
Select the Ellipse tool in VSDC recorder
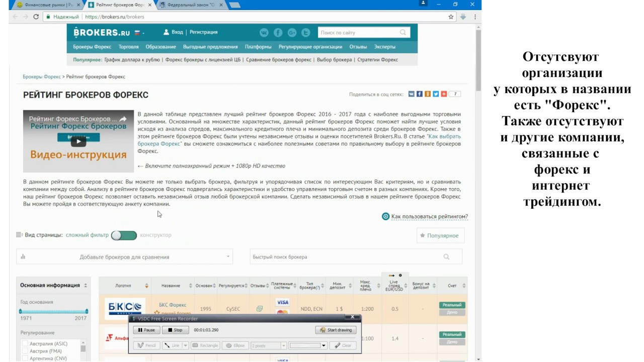(235, 345)
